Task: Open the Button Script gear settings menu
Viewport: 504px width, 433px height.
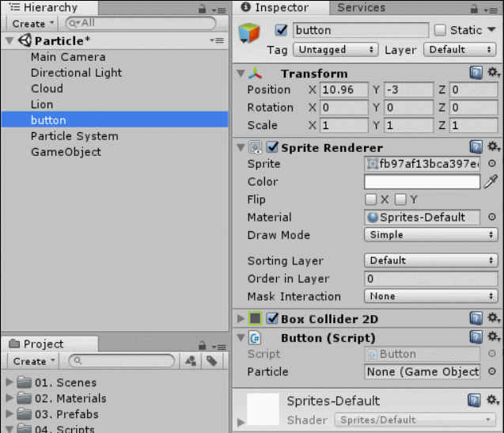Action: 494,336
